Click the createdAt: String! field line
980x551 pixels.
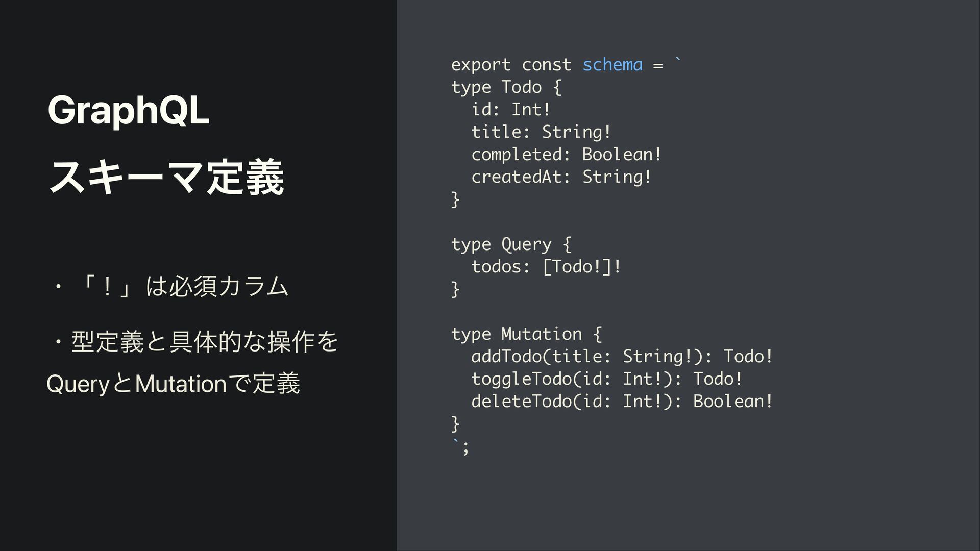(x=561, y=177)
